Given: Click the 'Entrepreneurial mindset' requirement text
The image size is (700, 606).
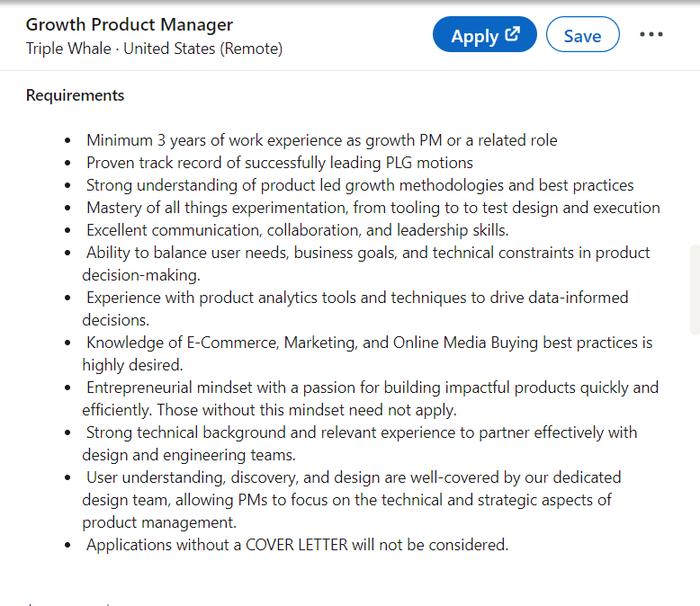Looking at the screenshot, I should 372,388.
